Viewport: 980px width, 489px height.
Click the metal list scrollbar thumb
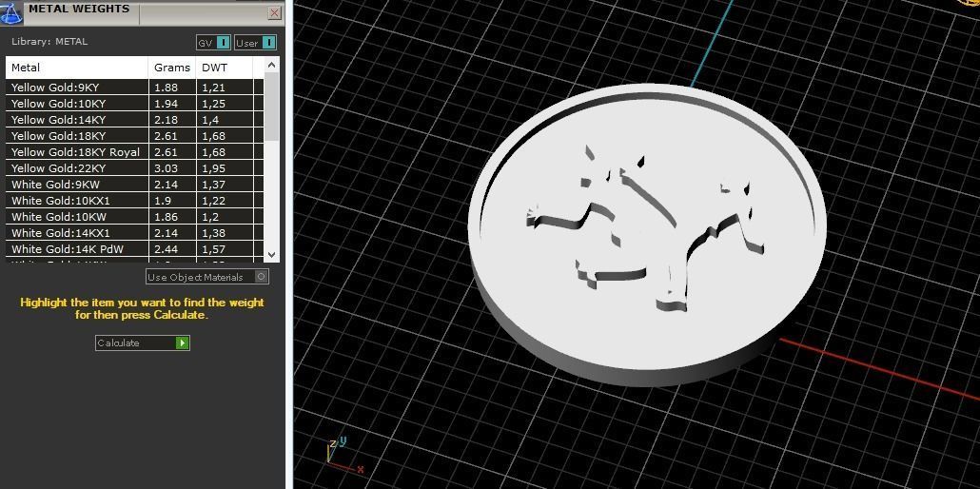click(x=271, y=107)
